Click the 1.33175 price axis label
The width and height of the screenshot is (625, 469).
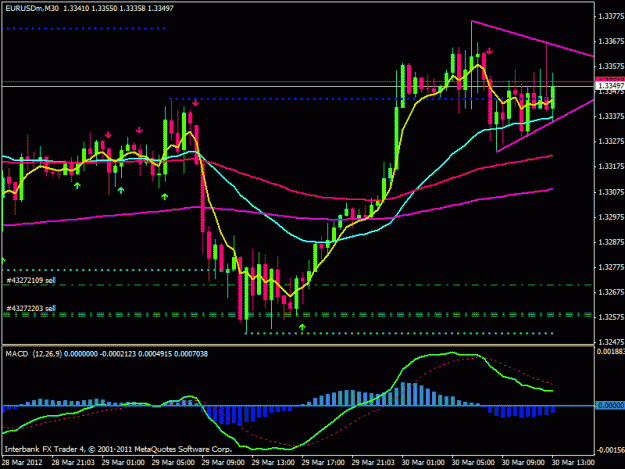click(x=611, y=166)
